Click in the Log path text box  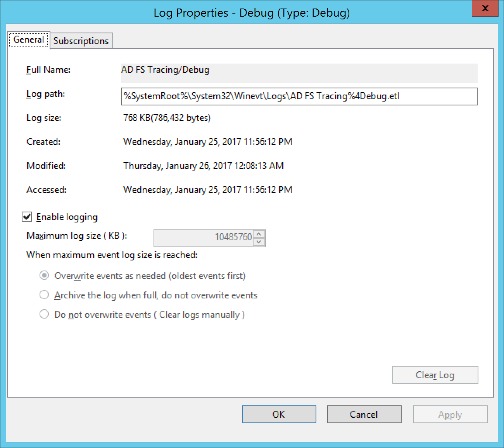[x=299, y=96]
